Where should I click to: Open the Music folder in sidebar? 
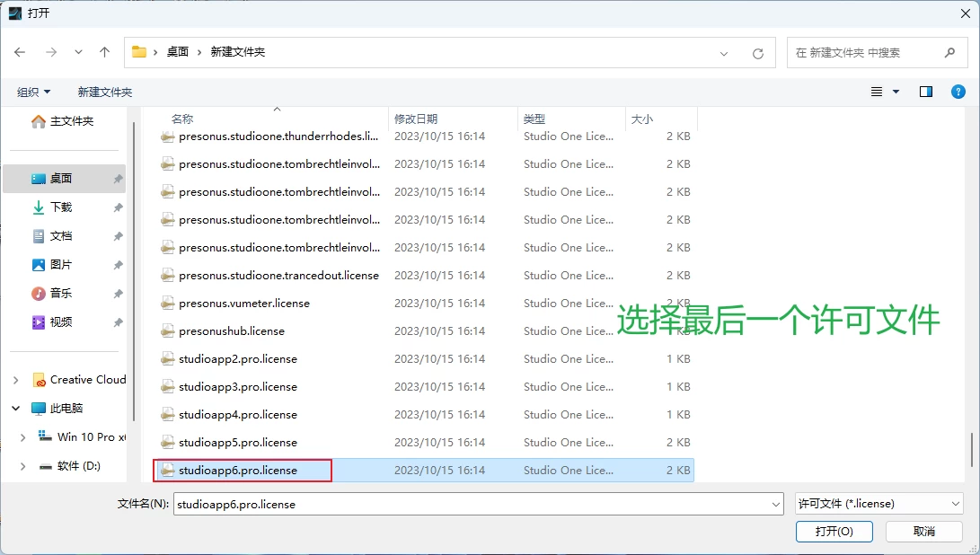click(61, 294)
